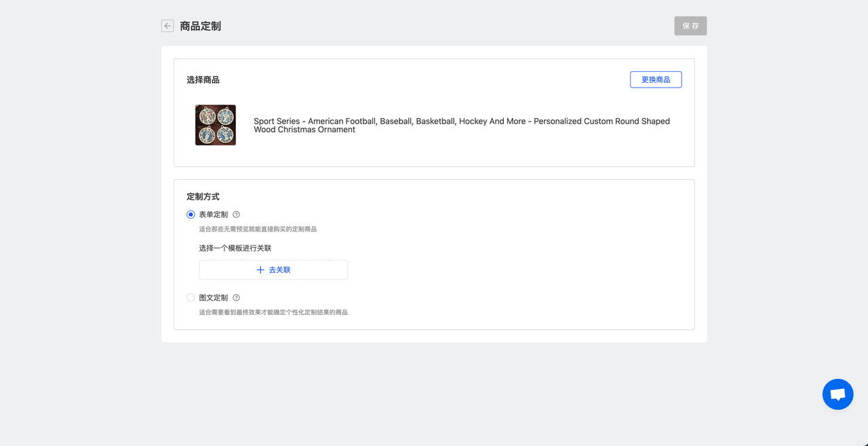
Task: Click the 适合那些无需预览就能直接购买的定制商品 description
Action: pyautogui.click(x=258, y=229)
